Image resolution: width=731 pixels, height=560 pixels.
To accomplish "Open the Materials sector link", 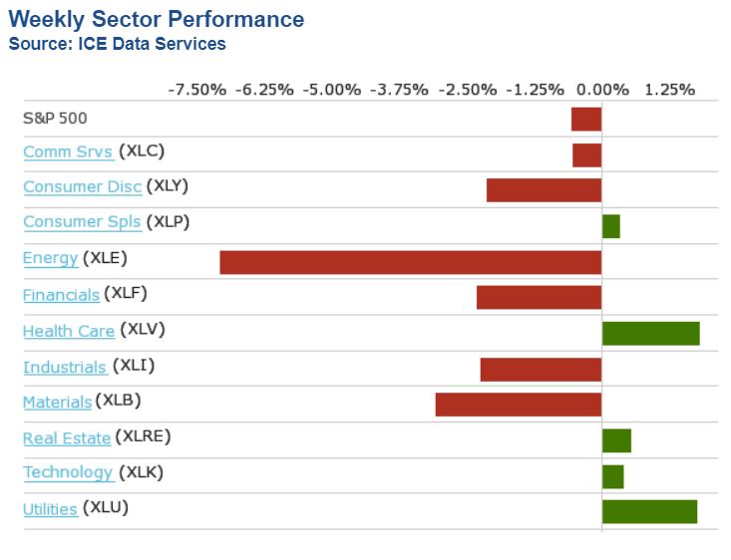I will coord(57,403).
